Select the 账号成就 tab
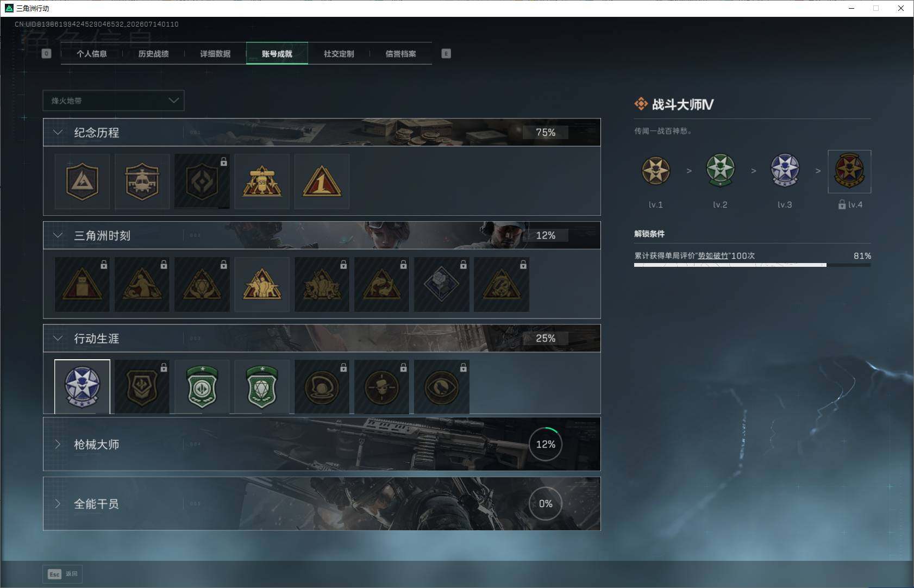The width and height of the screenshot is (914, 588). click(277, 54)
